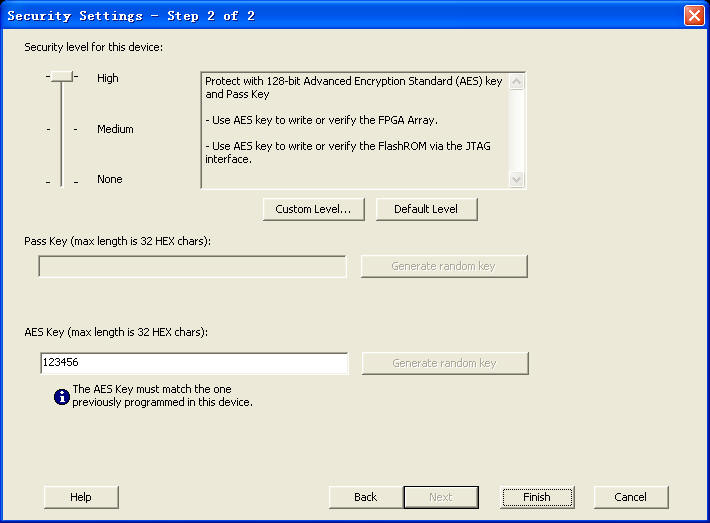Focus the AES Key field containing 123456
710x523 pixels.
pos(194,363)
